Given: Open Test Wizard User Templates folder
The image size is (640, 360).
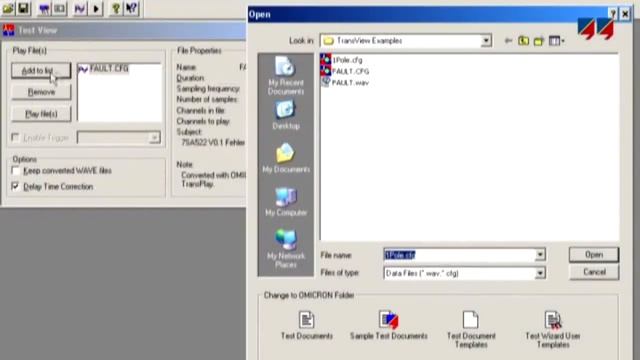Looking at the screenshot, I should 553,330.
